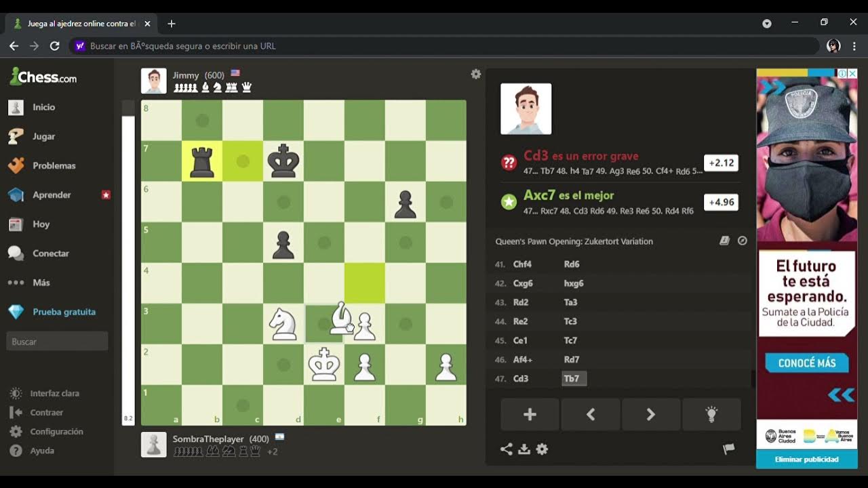
Task: Click the white king on e2
Action: (324, 365)
